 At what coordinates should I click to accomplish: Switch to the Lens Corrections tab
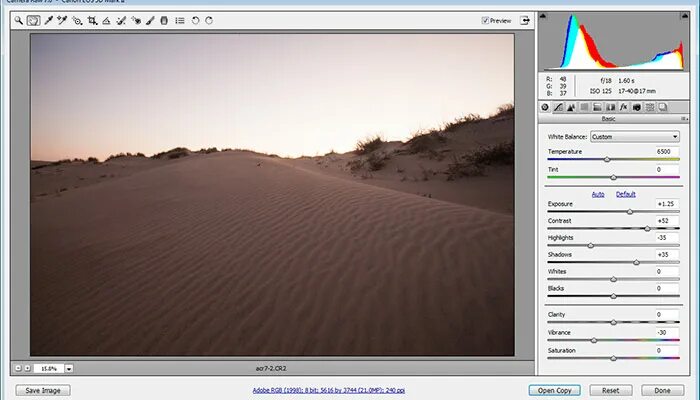pos(610,107)
